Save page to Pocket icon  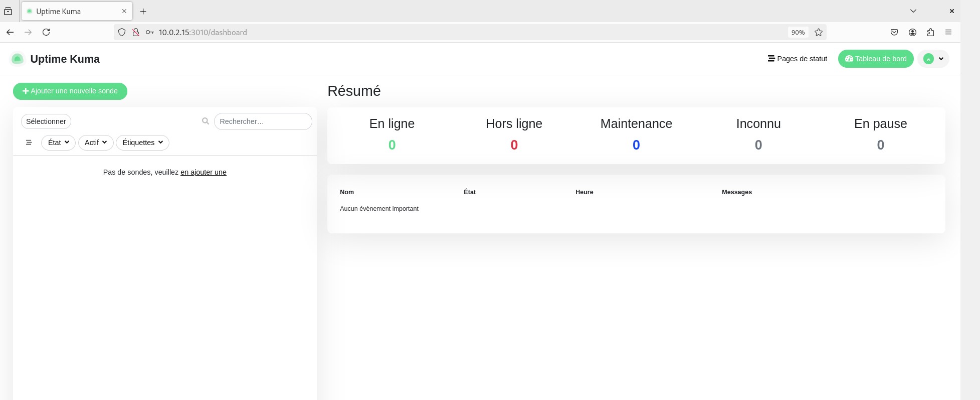tap(894, 32)
